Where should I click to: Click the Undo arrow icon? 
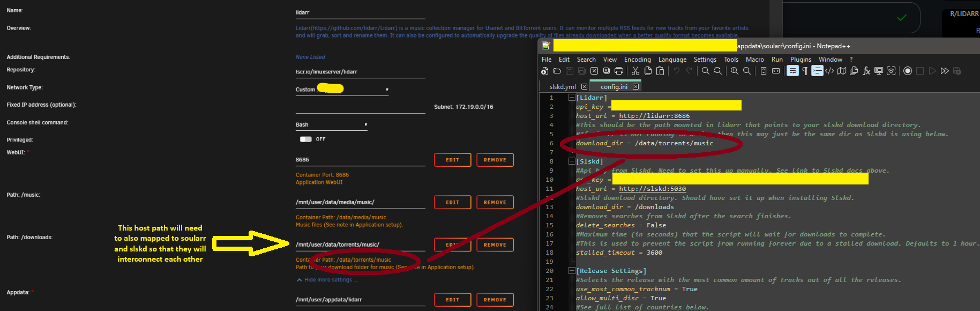click(x=677, y=71)
